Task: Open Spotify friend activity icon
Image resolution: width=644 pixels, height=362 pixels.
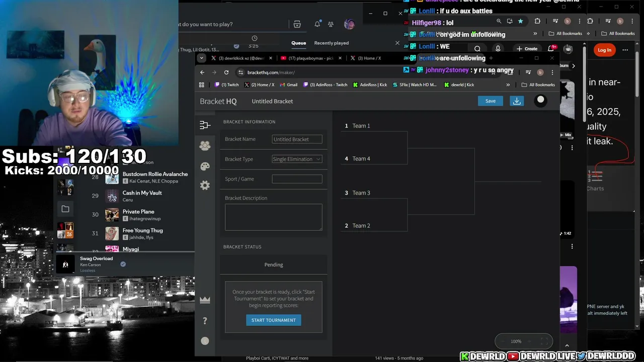Action: 331,24
